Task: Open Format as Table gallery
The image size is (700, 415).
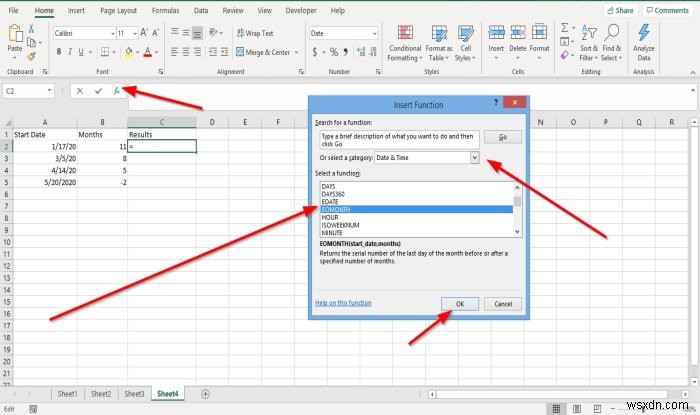Action: pos(439,43)
